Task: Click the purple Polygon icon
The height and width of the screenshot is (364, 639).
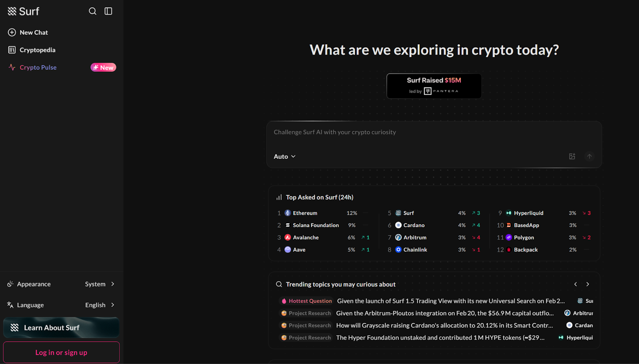Action: pos(509,237)
